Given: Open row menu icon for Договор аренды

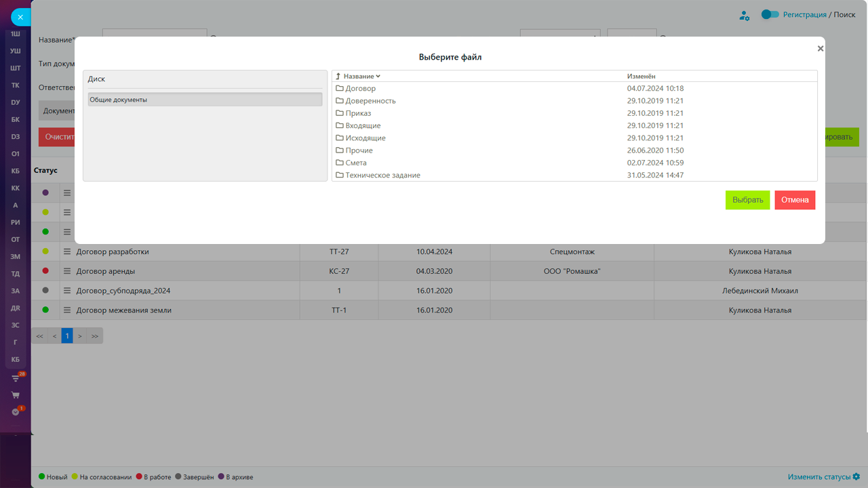Looking at the screenshot, I should pyautogui.click(x=67, y=271).
